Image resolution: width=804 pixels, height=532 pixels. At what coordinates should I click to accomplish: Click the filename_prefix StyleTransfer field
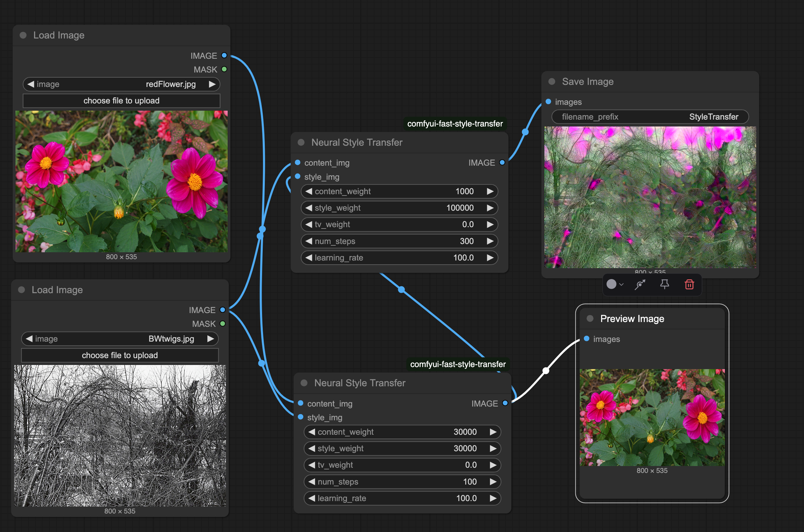point(650,117)
